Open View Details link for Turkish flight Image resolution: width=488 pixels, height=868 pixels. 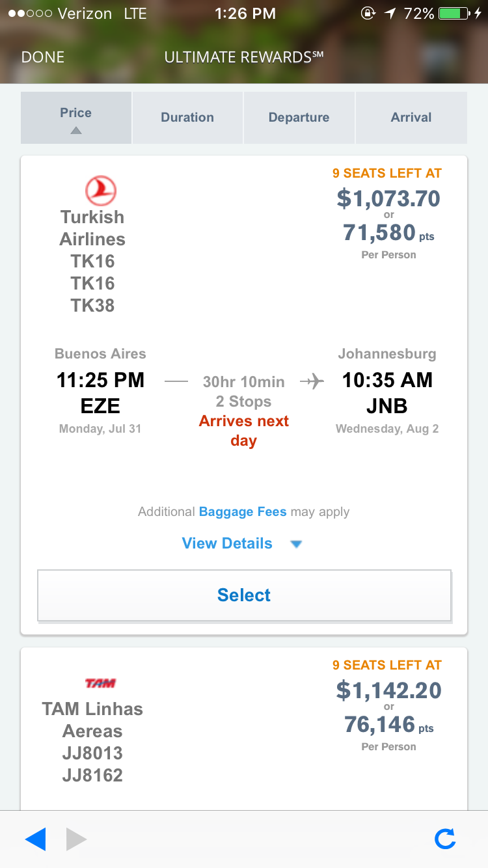pos(227,544)
